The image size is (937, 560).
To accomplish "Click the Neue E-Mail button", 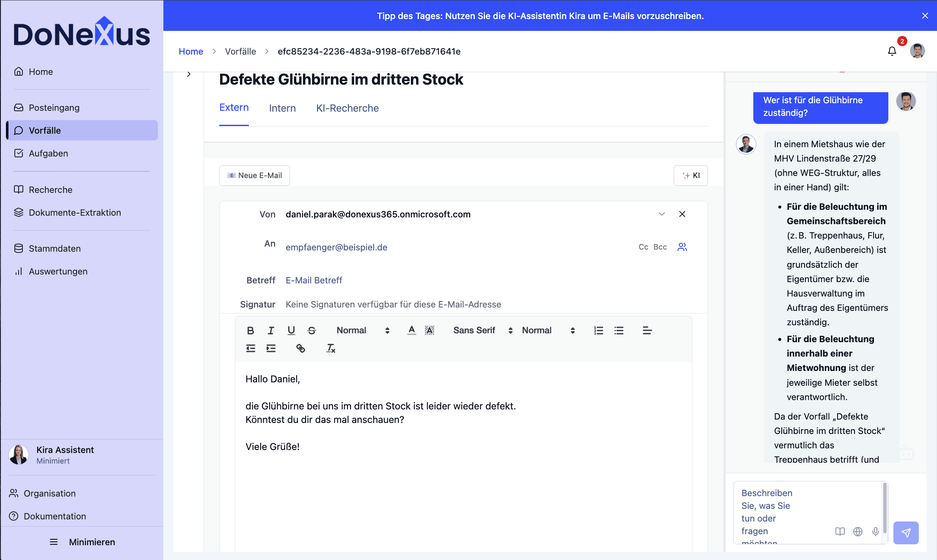I will coord(254,176).
